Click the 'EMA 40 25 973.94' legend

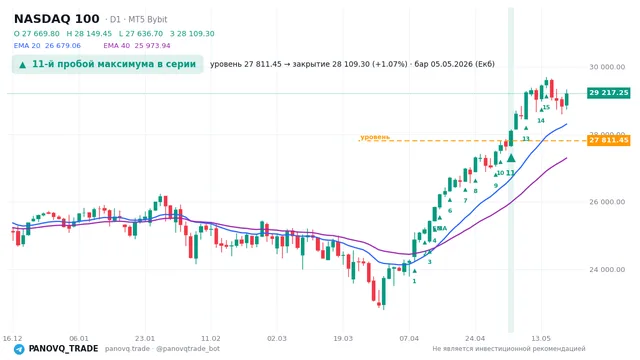click(x=137, y=45)
